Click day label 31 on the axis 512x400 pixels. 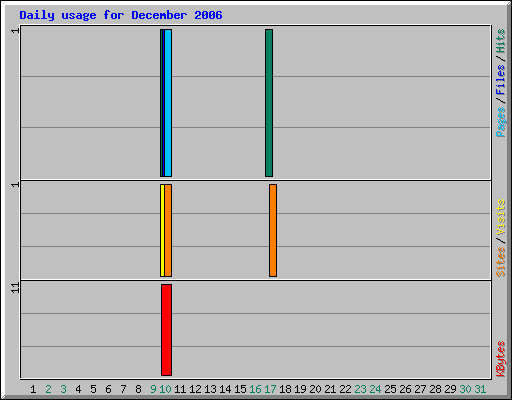coord(480,389)
